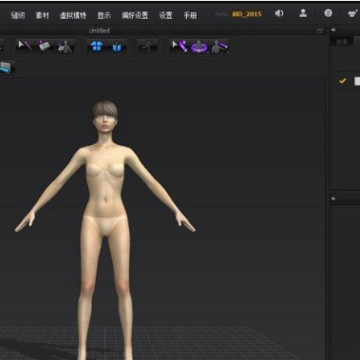Click the grey avatar torso tool icon
Image resolution: width=360 pixels, height=360 pixels.
tap(65, 47)
